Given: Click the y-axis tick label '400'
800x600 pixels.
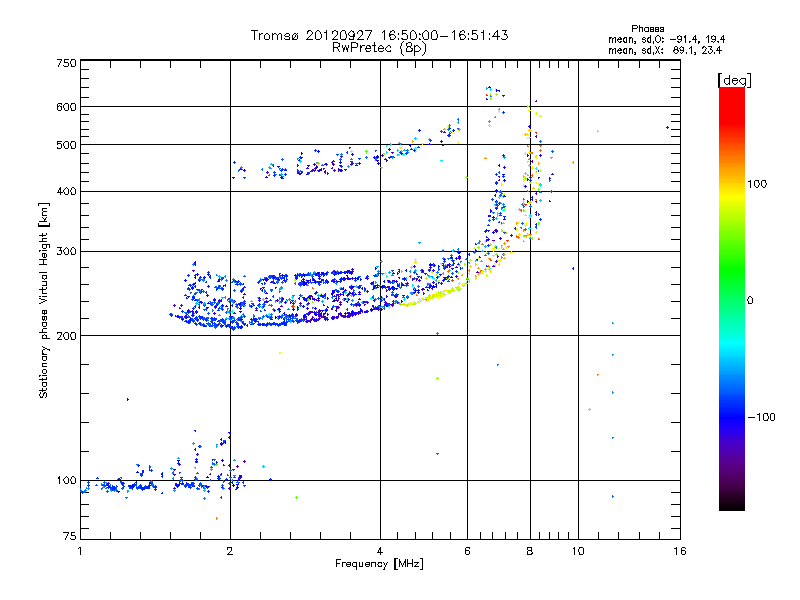Looking at the screenshot, I should click(67, 192).
